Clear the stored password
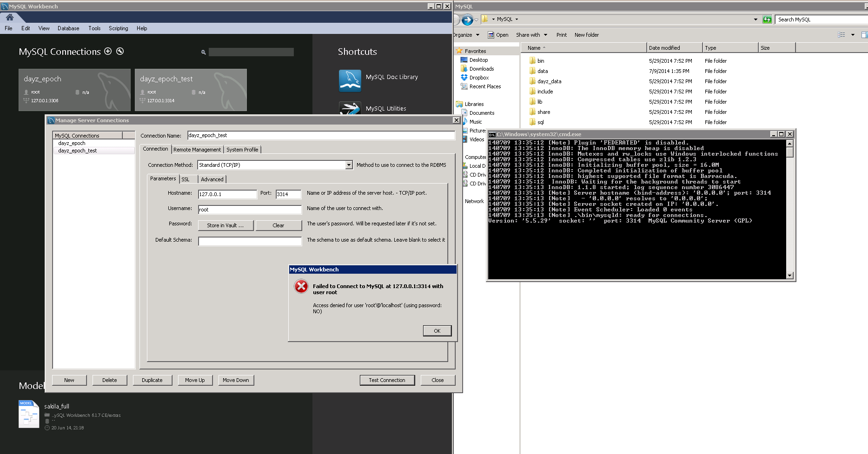Viewport: 868px width, 454px height. (278, 225)
